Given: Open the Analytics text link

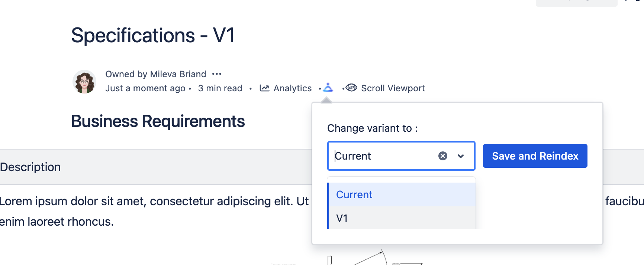Looking at the screenshot, I should [292, 88].
